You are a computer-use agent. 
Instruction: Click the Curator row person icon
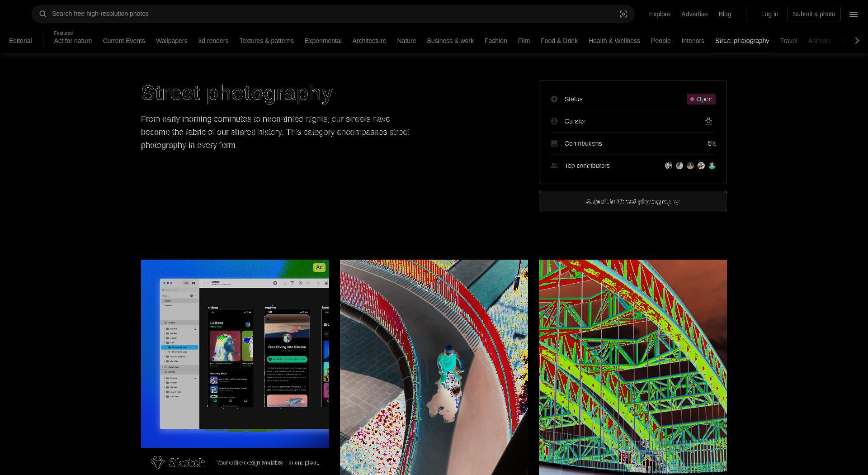(x=554, y=121)
